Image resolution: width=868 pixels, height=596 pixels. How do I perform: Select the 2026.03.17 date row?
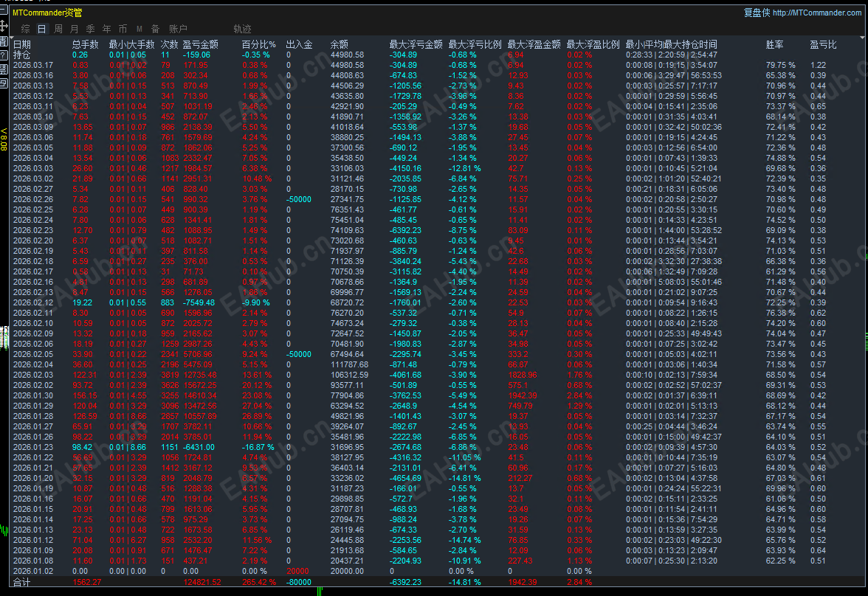(33, 66)
